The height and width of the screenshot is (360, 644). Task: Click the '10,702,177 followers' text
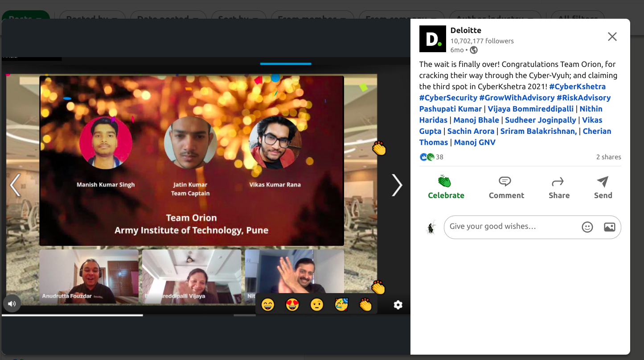(482, 41)
